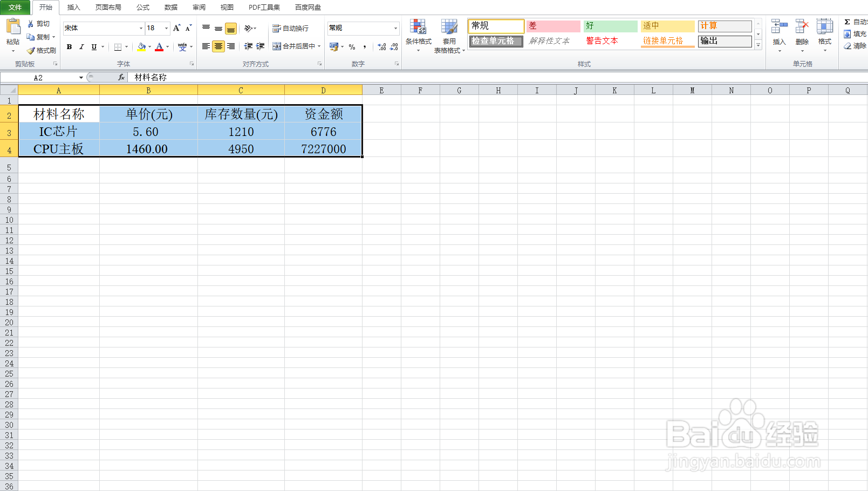Viewport: 868px width, 491px height.
Task: Click the Cut (剪切) scissors icon
Action: coord(31,24)
